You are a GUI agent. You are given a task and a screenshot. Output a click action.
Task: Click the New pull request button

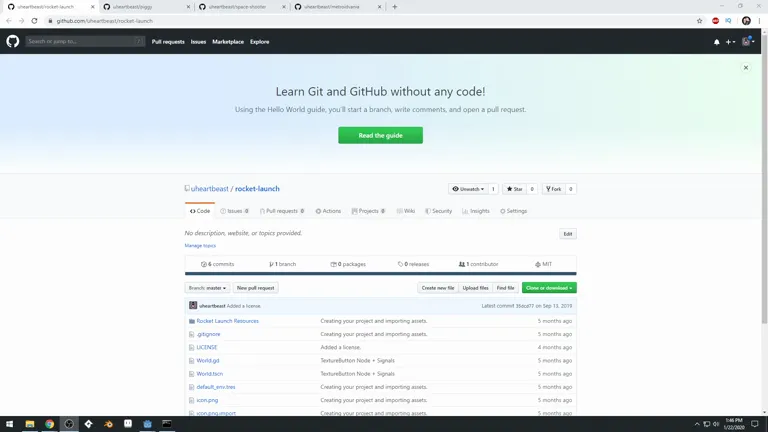(x=255, y=288)
